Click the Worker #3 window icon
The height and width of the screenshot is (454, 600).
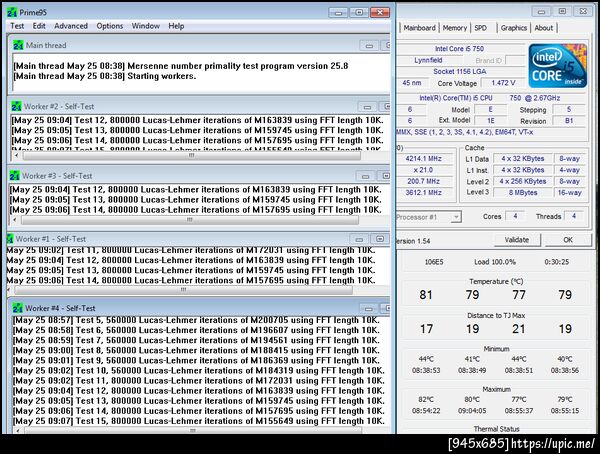pos(14,176)
